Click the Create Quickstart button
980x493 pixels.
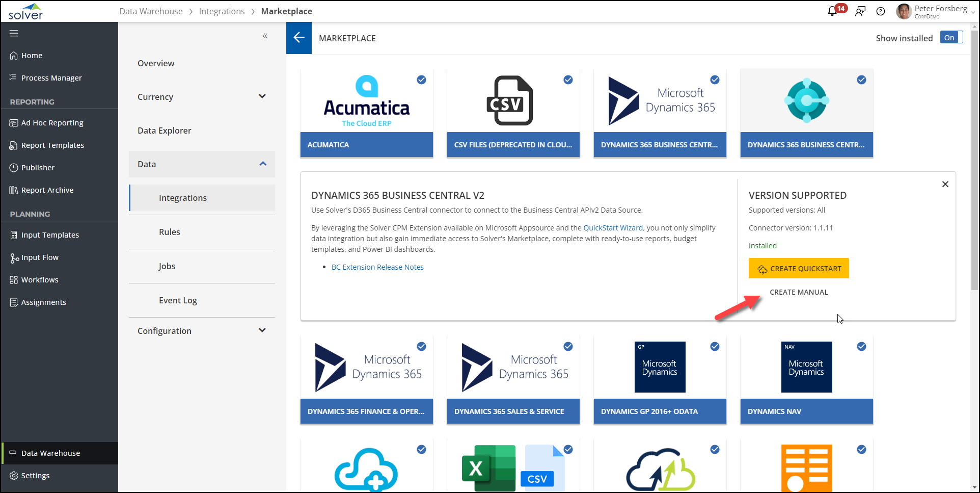point(798,269)
